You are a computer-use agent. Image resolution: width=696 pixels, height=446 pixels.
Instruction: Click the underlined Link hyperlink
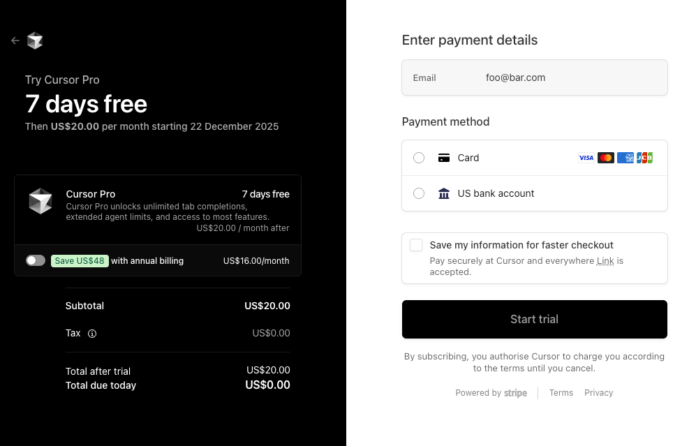pyautogui.click(x=605, y=261)
